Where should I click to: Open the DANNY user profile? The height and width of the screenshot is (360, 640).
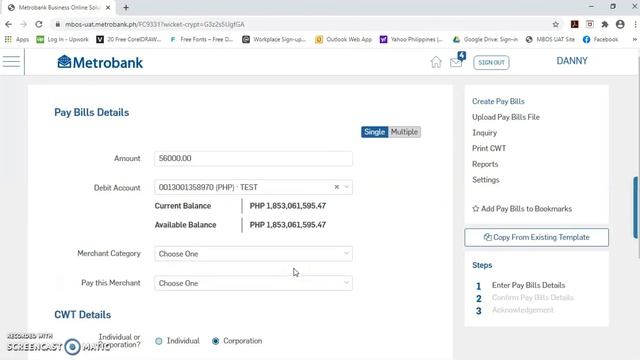[x=572, y=61]
